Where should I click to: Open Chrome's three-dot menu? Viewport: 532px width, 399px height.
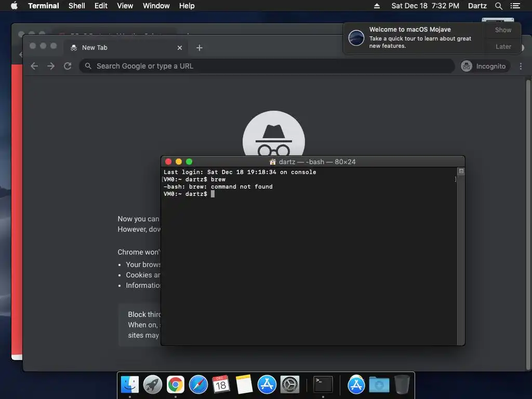[x=521, y=66]
